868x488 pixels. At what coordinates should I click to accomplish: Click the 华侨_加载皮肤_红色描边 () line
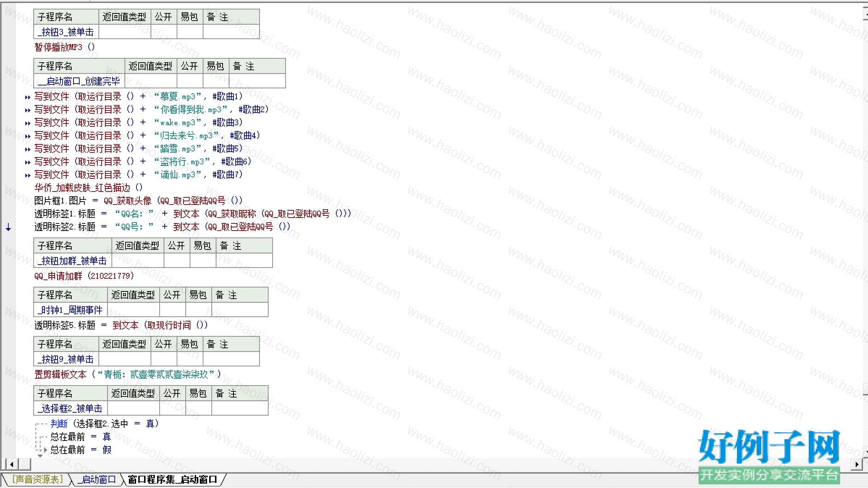89,188
